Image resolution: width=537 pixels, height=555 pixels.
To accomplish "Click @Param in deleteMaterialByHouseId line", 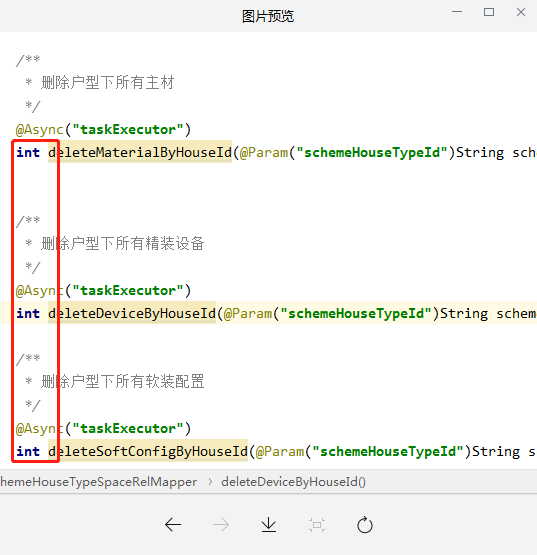I will (264, 153).
